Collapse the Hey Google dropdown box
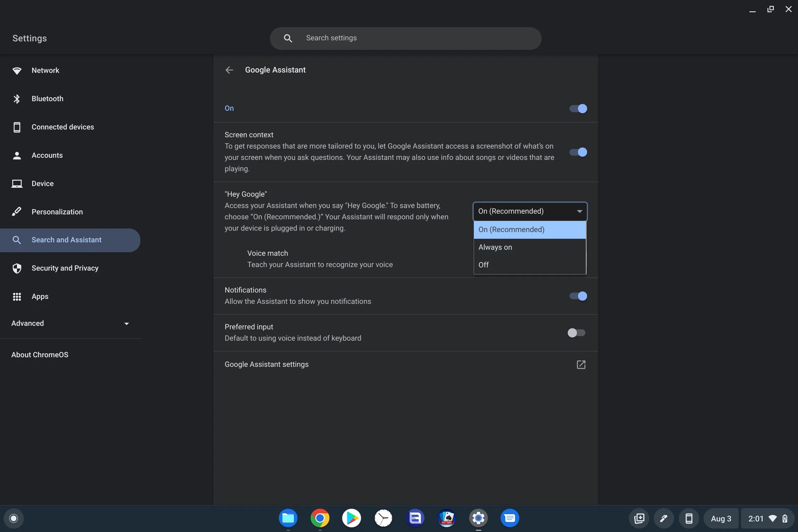The width and height of the screenshot is (798, 532). pyautogui.click(x=530, y=211)
